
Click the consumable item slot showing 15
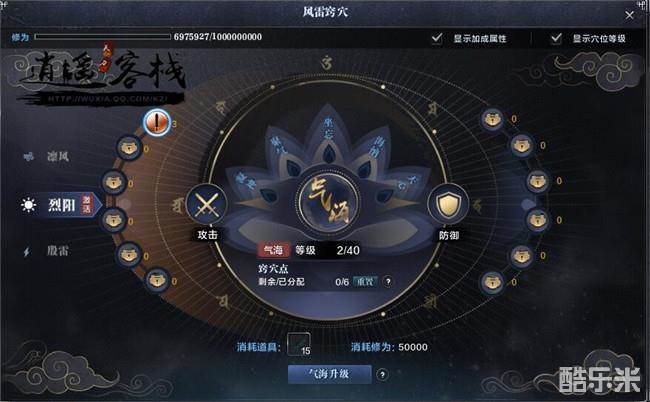click(x=299, y=344)
